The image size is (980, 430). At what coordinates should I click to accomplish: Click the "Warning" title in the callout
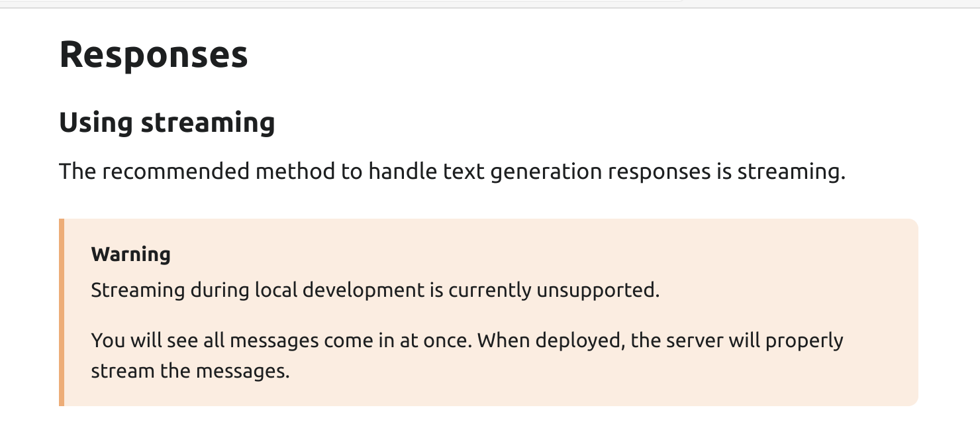[x=130, y=254]
